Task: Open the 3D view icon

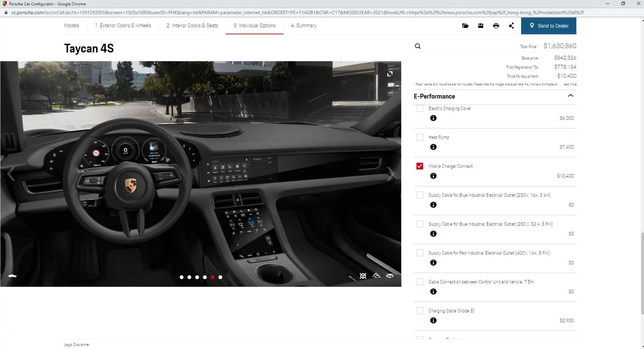Action: point(363,276)
